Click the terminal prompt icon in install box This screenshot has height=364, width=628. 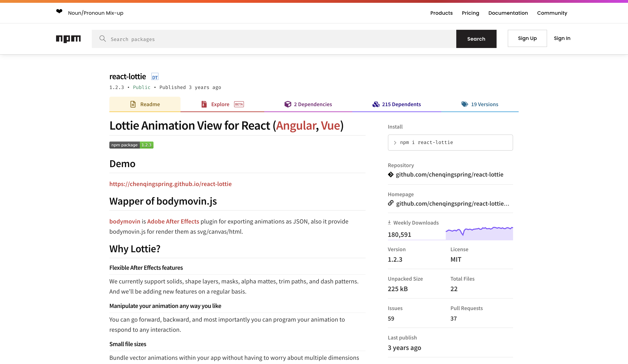395,143
